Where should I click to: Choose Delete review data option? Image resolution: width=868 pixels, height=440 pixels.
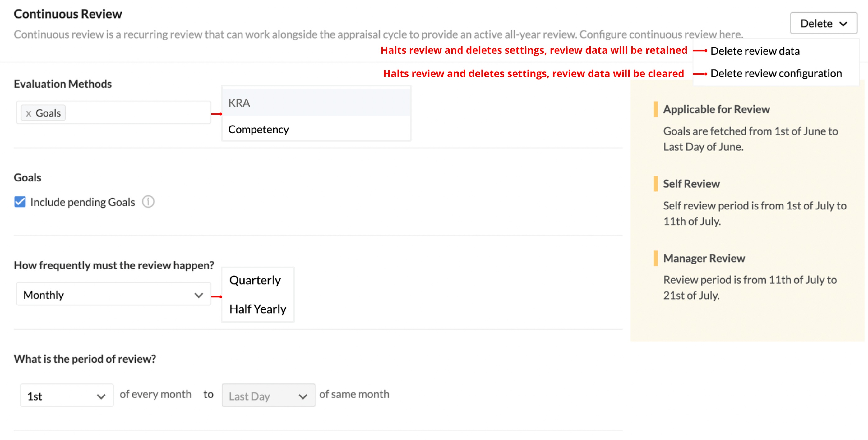(755, 51)
